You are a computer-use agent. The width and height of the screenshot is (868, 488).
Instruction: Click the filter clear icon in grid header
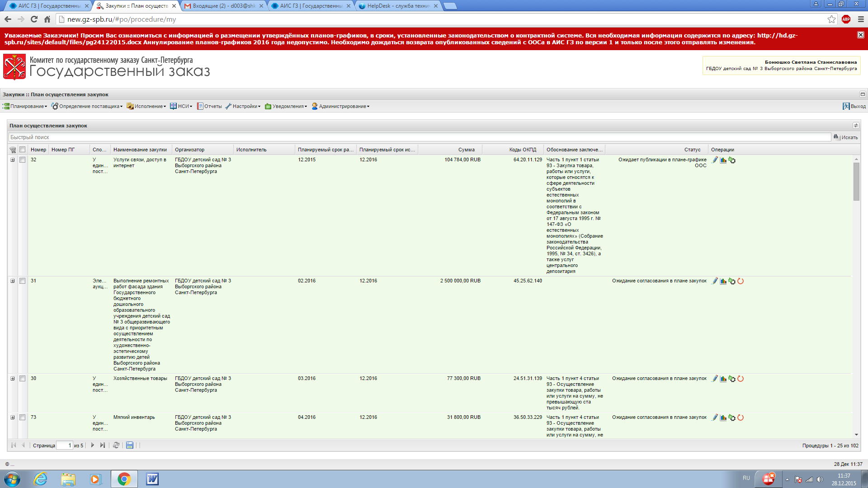point(13,150)
